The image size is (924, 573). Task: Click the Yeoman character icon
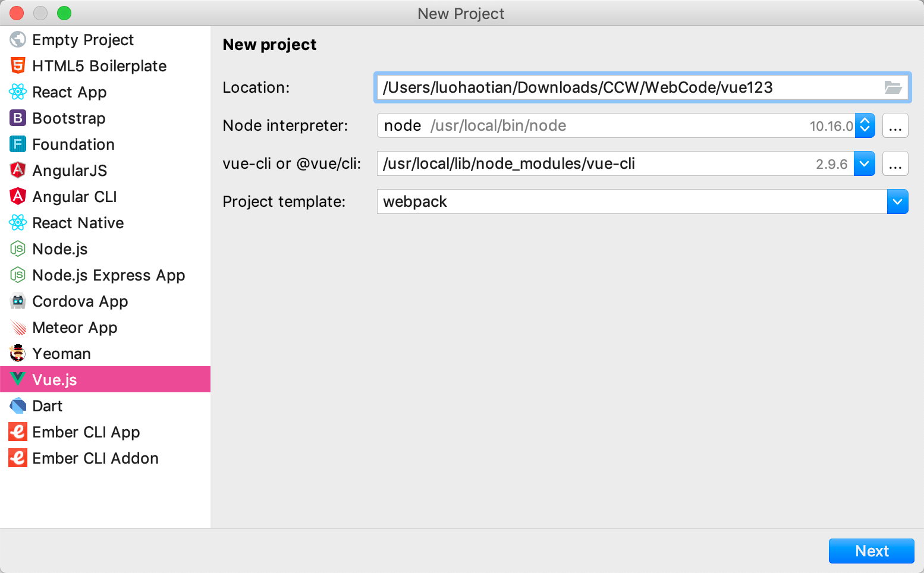click(18, 353)
